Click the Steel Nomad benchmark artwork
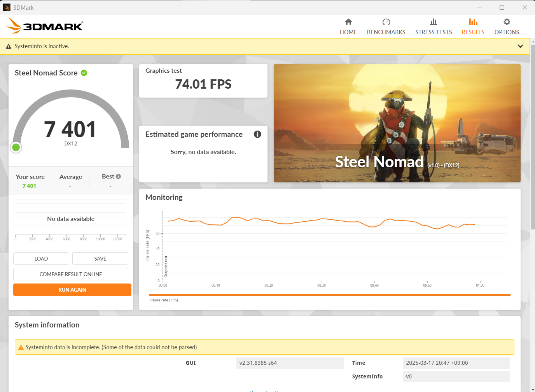Image resolution: width=535 pixels, height=392 pixels. [x=397, y=123]
